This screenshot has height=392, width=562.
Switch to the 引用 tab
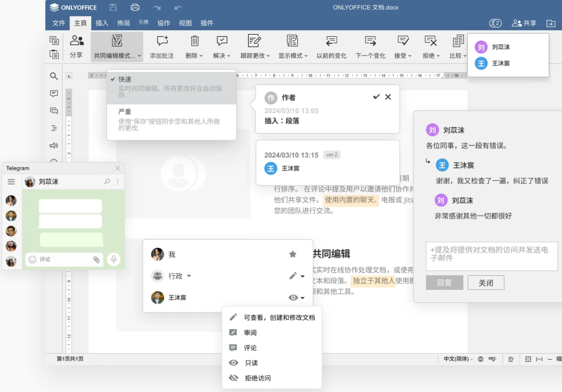pyautogui.click(x=144, y=22)
